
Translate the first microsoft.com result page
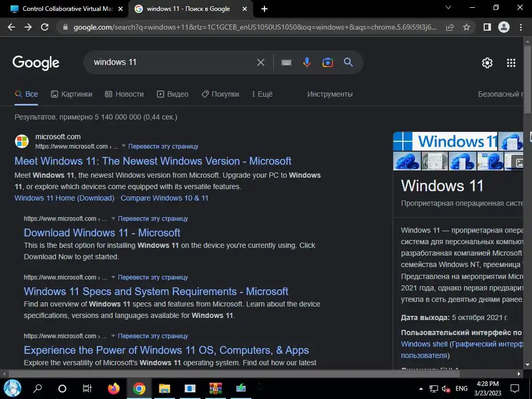click(x=163, y=147)
